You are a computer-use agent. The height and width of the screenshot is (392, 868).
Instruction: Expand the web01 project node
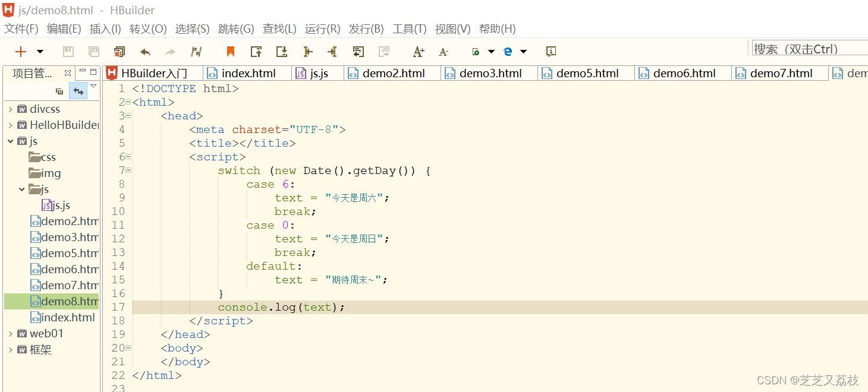click(x=10, y=334)
